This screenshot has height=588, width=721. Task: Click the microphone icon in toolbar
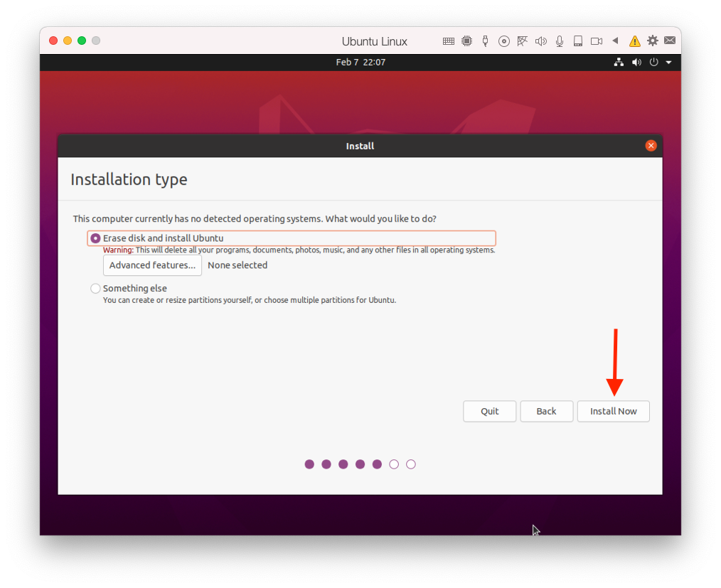[560, 41]
